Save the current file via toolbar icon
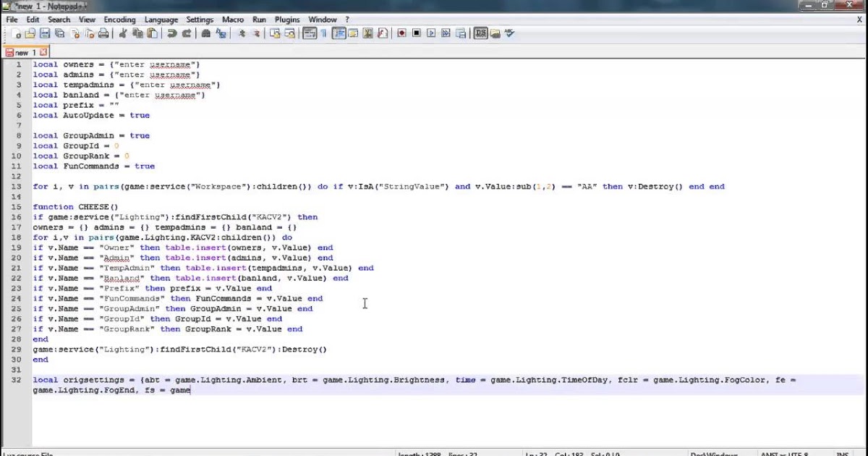Screen dimensions: 868x456 pos(45,33)
